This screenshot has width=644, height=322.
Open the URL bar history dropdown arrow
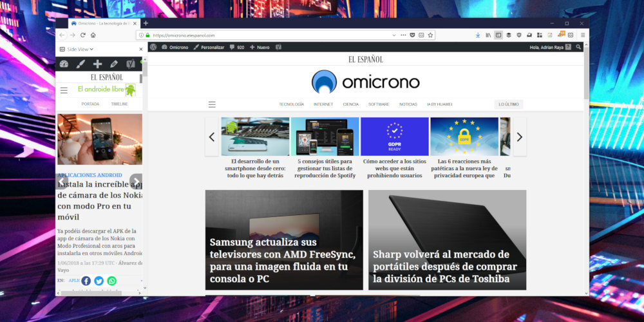pyautogui.click(x=394, y=35)
